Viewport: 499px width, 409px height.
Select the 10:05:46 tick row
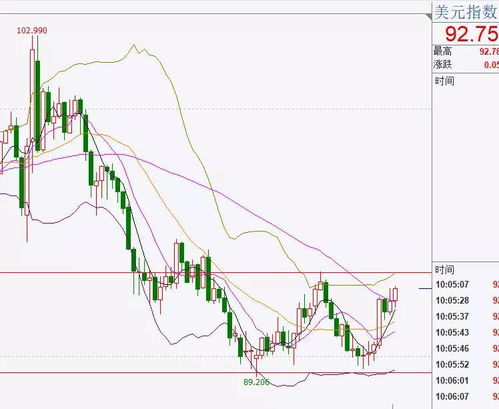tap(466, 348)
